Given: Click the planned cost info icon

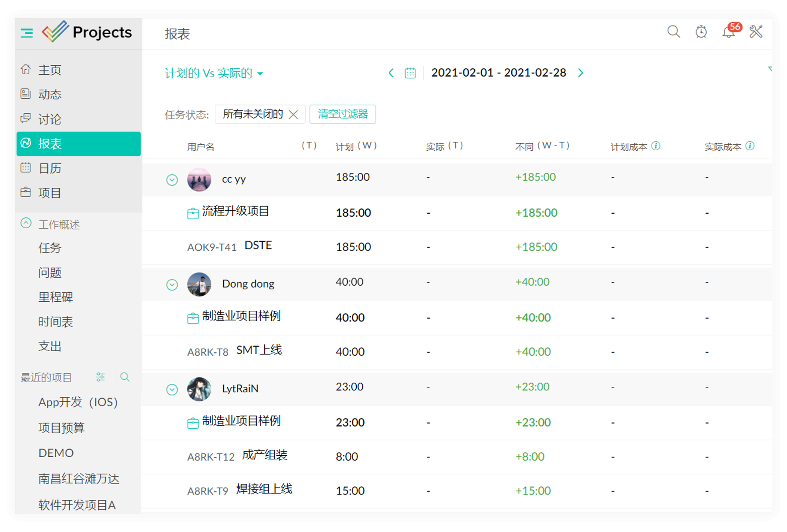Looking at the screenshot, I should click(656, 146).
